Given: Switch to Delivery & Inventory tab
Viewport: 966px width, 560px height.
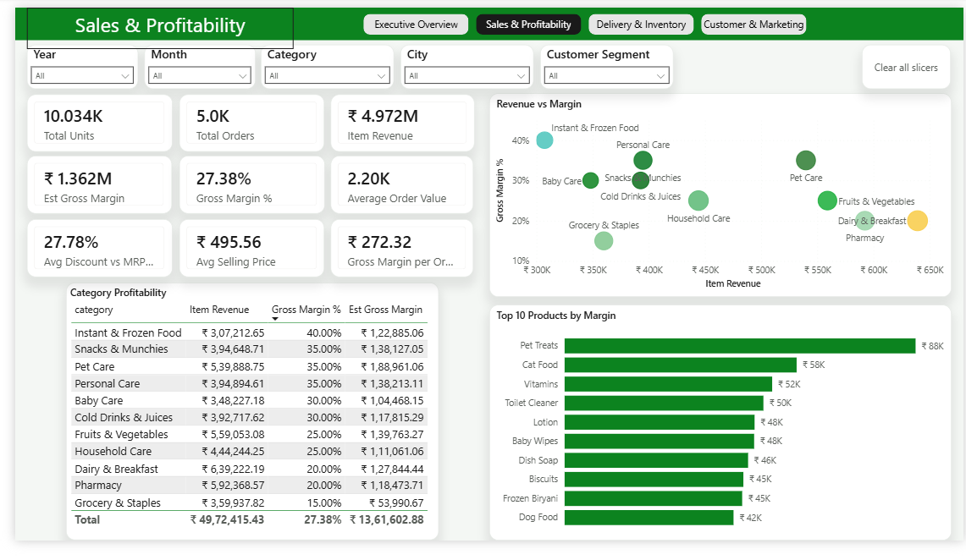Looking at the screenshot, I should (x=641, y=25).
